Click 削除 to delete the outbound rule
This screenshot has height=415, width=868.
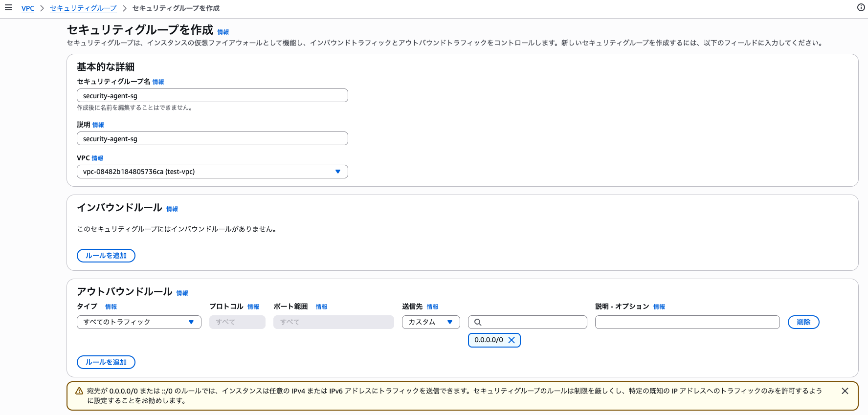tap(803, 322)
